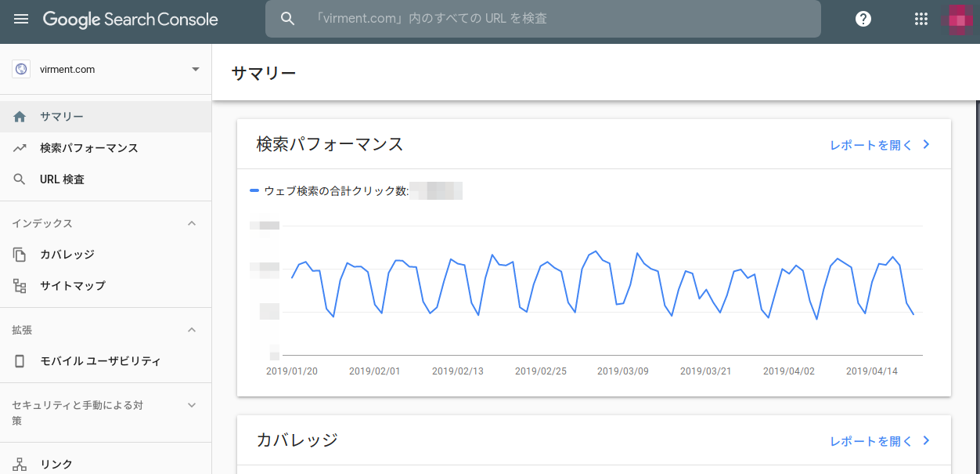Click the help question mark icon
Image resolution: width=980 pixels, height=474 pixels.
[x=863, y=19]
